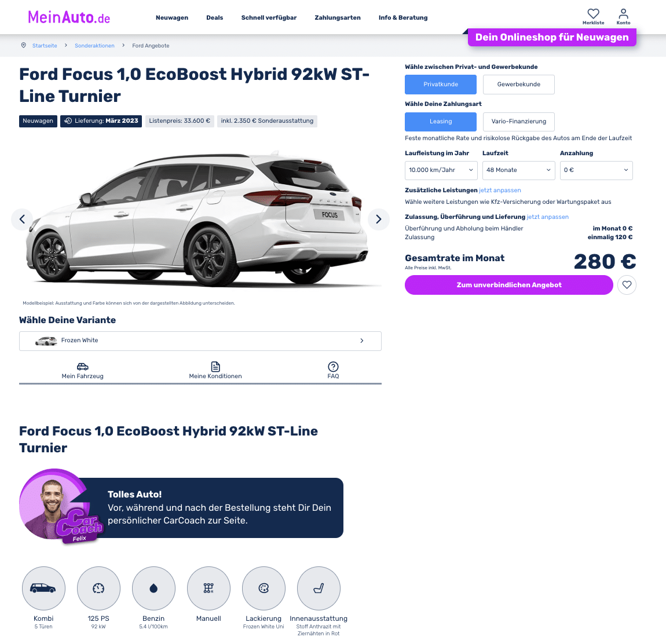Open the Neuwagen menu item
Screen dimensions: 666x644
tap(172, 18)
